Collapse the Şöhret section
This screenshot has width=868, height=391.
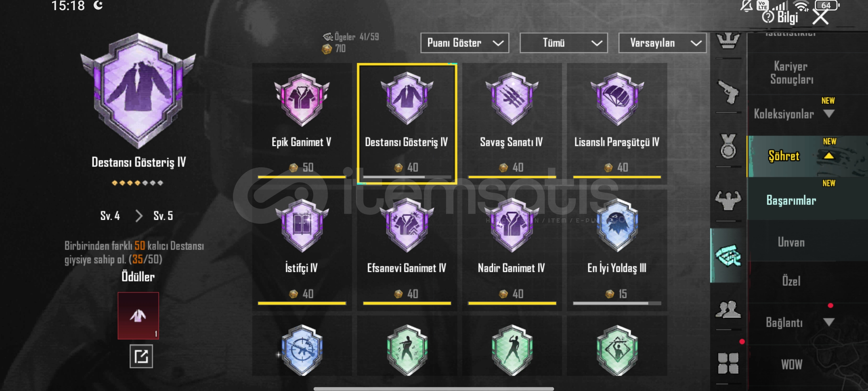pos(829,156)
